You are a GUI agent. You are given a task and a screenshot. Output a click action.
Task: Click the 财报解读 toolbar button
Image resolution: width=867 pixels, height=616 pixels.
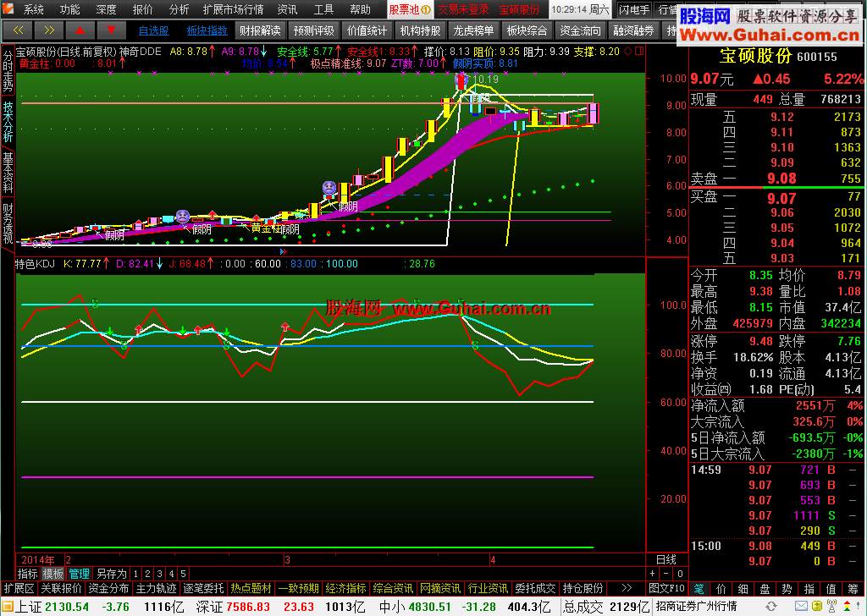(261, 30)
